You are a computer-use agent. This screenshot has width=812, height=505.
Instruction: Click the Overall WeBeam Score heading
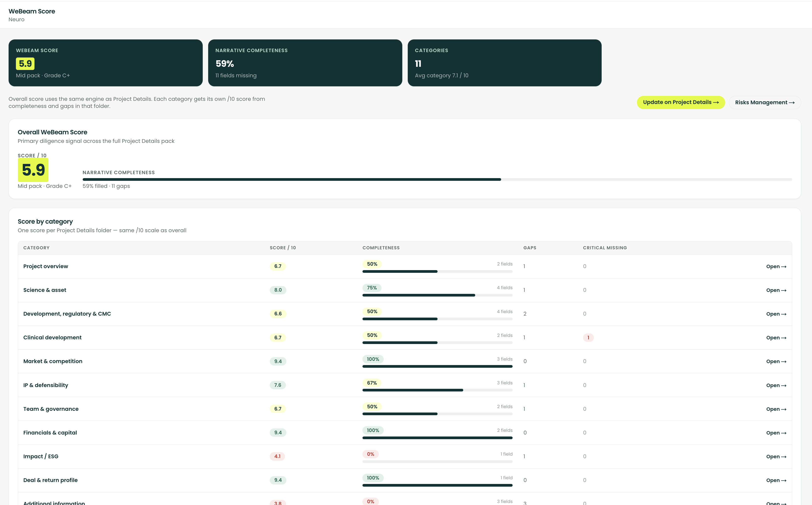pyautogui.click(x=52, y=132)
